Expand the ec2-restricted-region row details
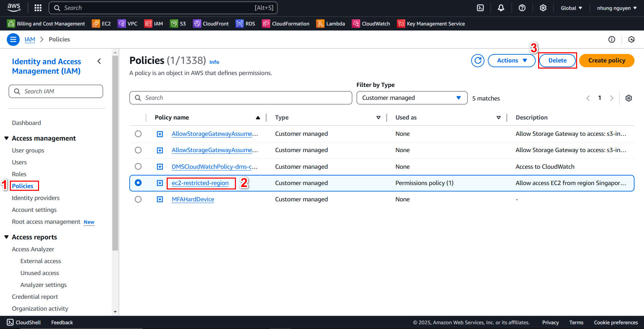This screenshot has width=644, height=329. (x=160, y=183)
